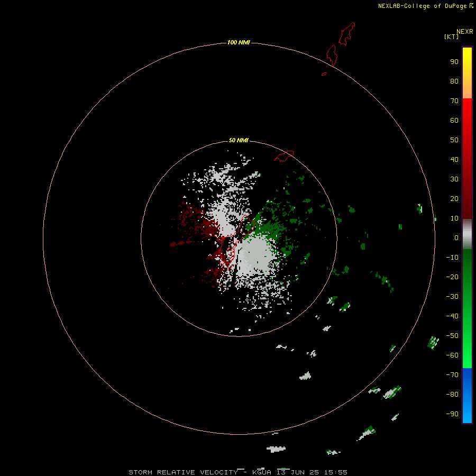Click the green segment of the color bar
The image size is (476, 476).
coord(467,309)
